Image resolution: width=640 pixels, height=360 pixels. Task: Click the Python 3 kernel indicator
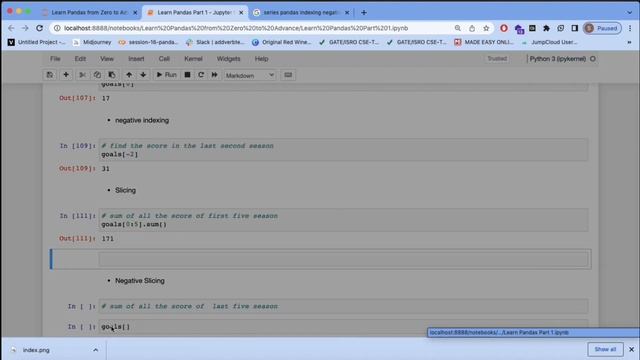click(x=562, y=59)
